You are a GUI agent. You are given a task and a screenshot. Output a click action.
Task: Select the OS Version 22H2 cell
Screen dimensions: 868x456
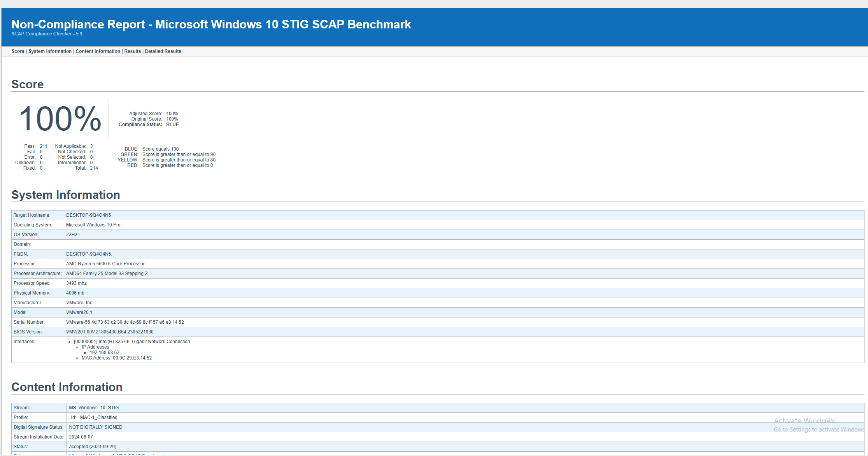pyautogui.click(x=71, y=234)
